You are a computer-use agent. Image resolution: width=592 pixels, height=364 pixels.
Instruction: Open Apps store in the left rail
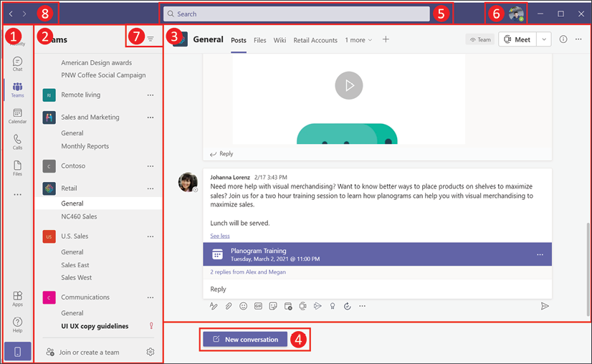17,298
